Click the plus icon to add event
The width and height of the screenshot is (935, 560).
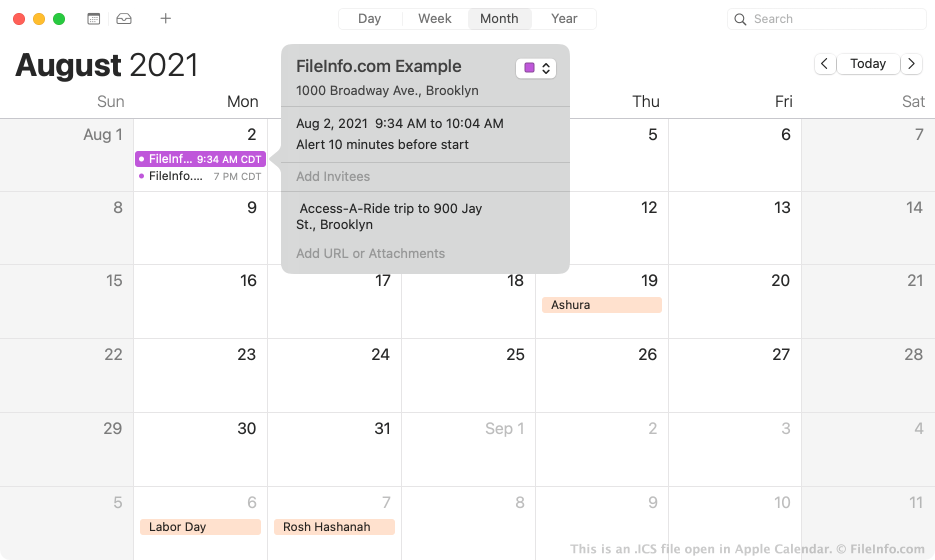click(165, 19)
